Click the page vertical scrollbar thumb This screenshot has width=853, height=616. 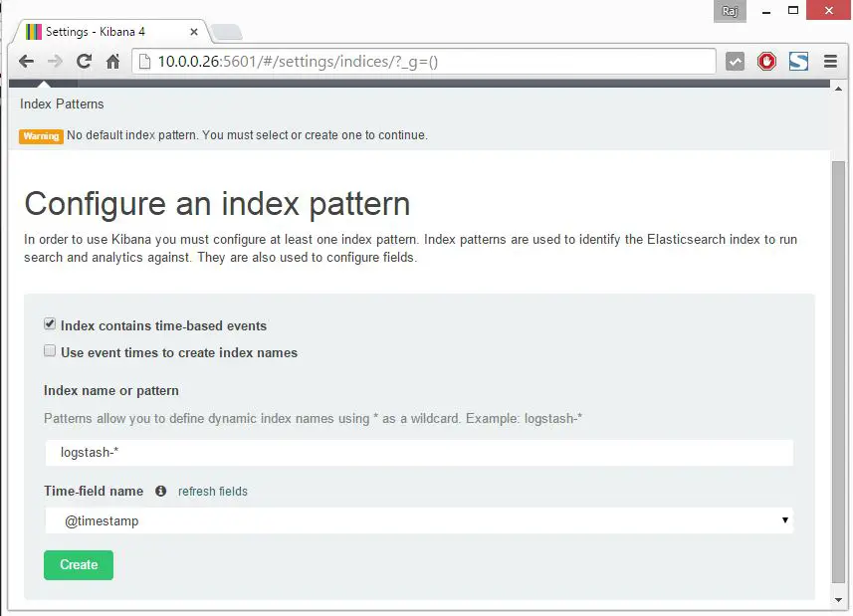point(838,371)
